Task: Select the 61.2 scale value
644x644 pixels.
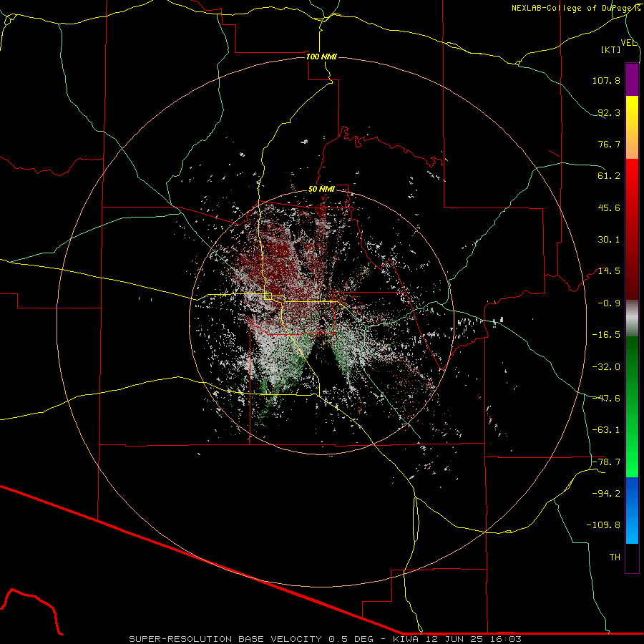Action: (x=609, y=176)
